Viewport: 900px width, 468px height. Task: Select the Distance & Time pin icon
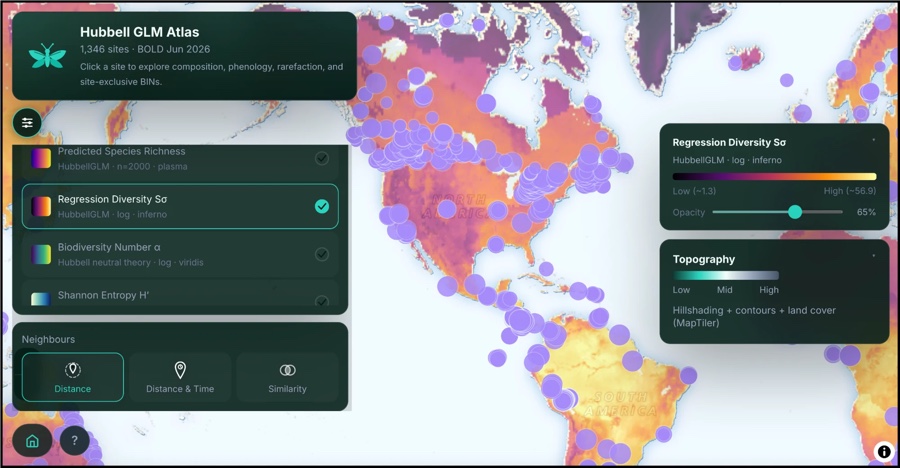click(180, 370)
